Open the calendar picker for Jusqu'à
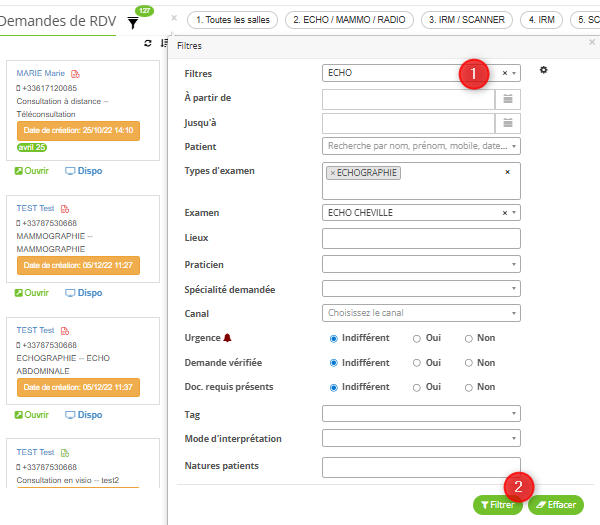 tap(508, 123)
